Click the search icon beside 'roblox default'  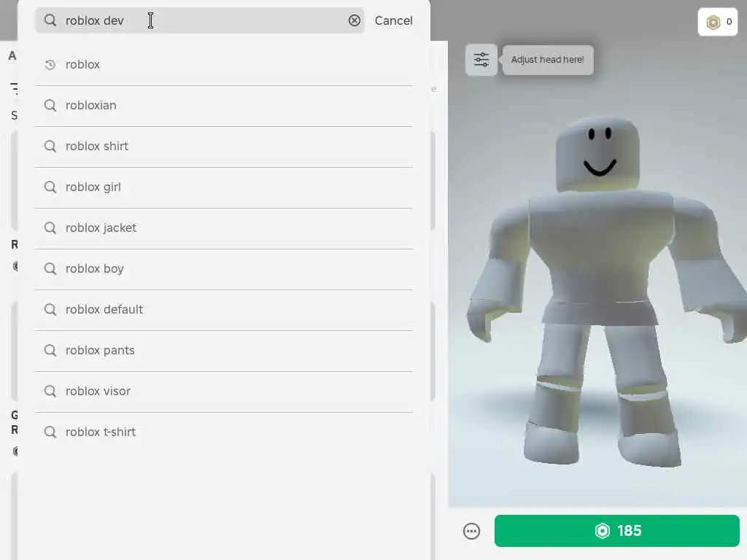pos(50,310)
